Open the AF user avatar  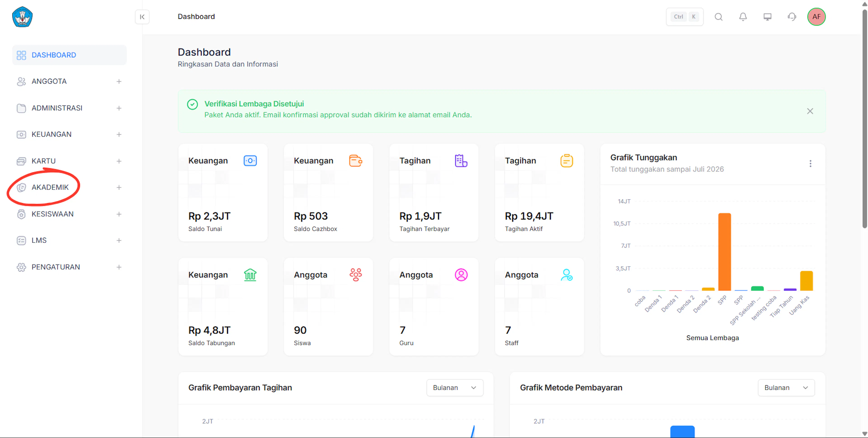coord(816,17)
